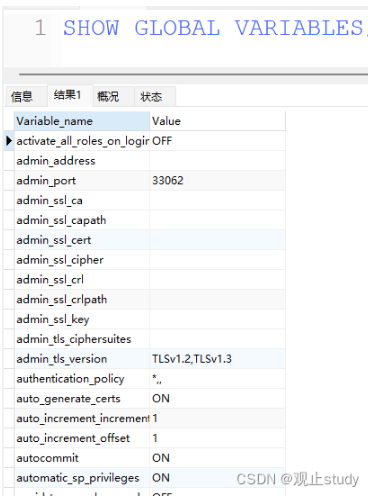Select the auto_increment_offset cell
Screen dimensions: 368x500
click(x=82, y=438)
